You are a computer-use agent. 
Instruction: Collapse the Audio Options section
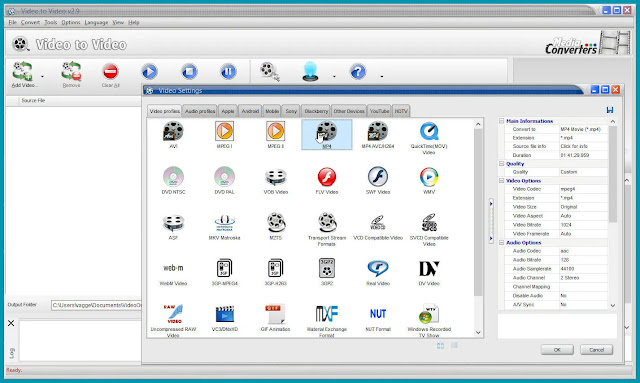(x=502, y=243)
